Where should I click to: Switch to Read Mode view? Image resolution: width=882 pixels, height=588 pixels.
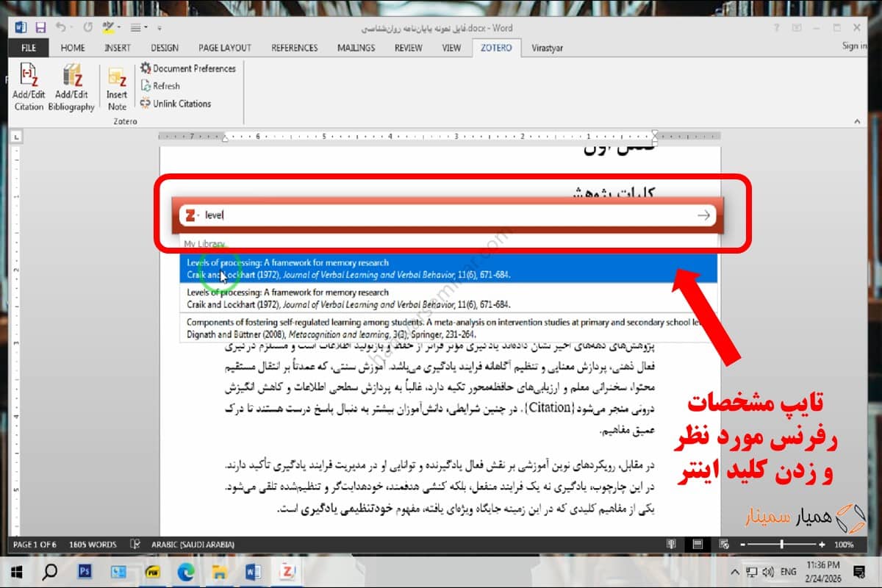coord(671,545)
